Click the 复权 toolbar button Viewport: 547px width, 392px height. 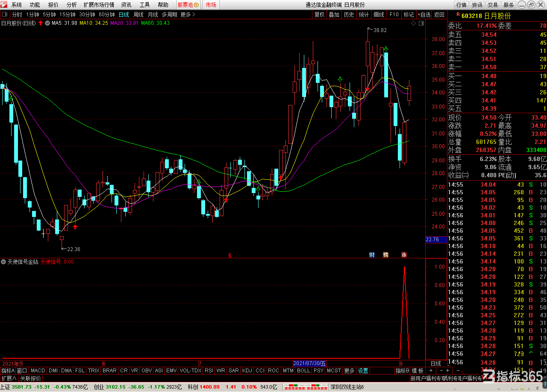[x=320, y=15]
